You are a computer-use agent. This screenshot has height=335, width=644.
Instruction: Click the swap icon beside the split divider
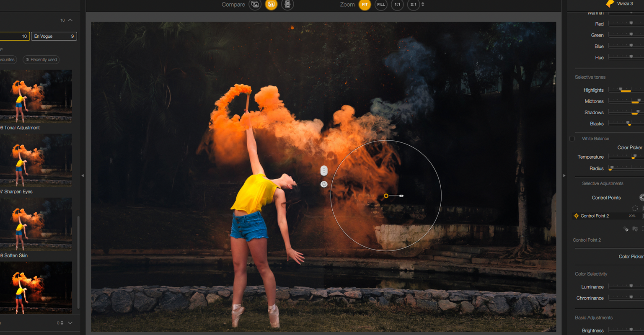(324, 184)
